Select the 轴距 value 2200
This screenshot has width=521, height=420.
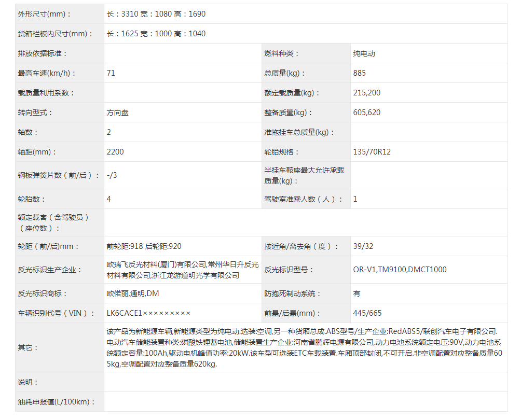pyautogui.click(x=115, y=152)
